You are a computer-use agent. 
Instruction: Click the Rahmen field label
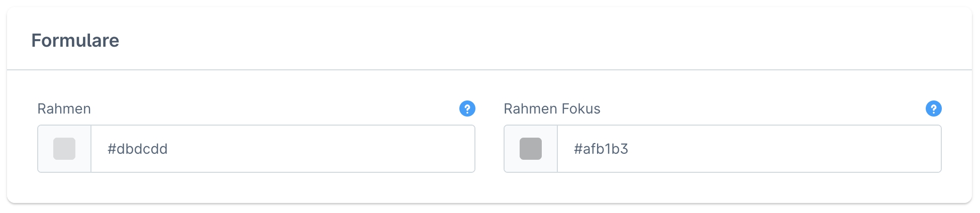pos(64,109)
